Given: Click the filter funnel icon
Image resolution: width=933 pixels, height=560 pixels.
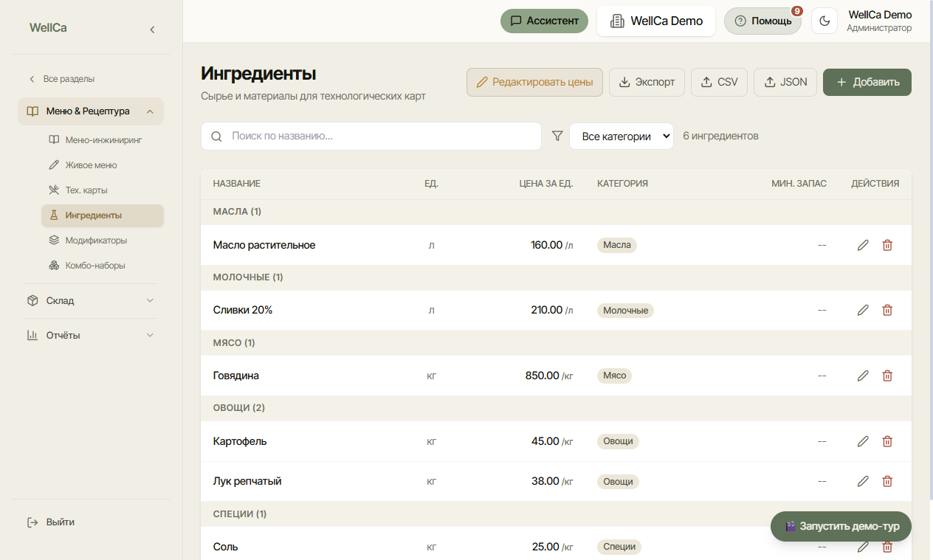Looking at the screenshot, I should click(x=557, y=136).
